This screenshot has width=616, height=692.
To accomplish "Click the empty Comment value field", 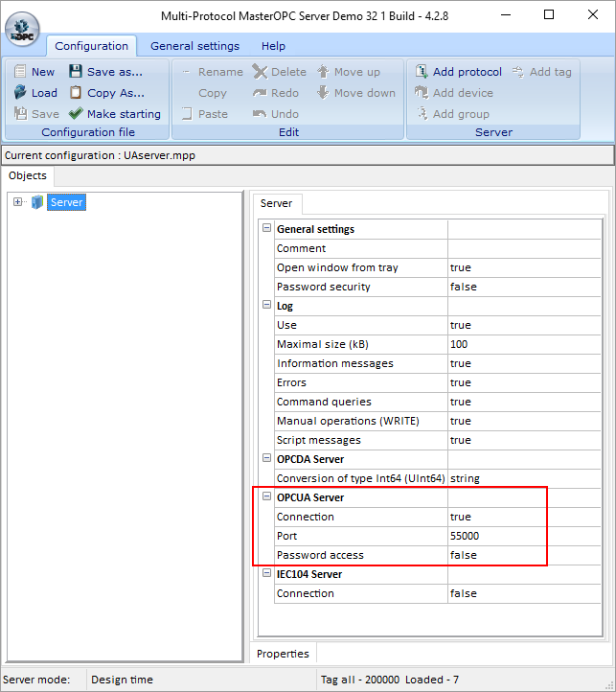I will tap(524, 248).
